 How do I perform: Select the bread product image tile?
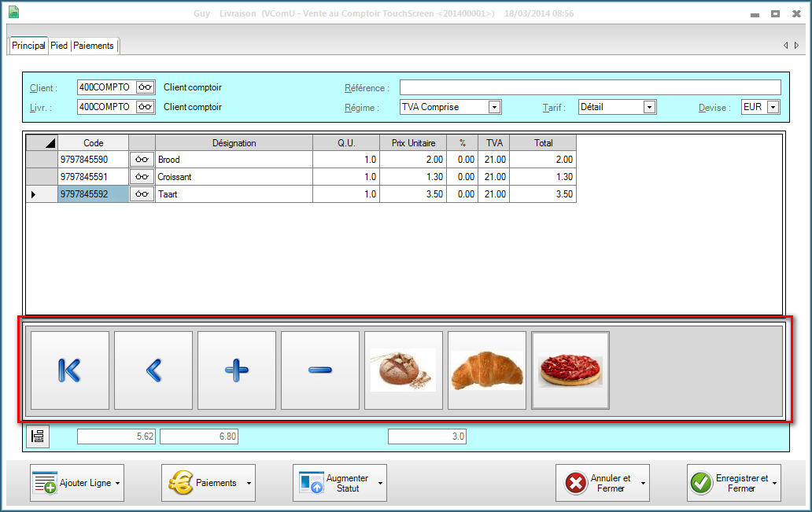pyautogui.click(x=404, y=370)
